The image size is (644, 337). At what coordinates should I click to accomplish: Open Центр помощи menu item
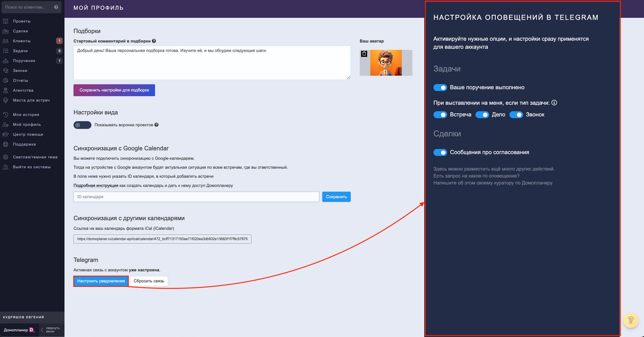[28, 134]
